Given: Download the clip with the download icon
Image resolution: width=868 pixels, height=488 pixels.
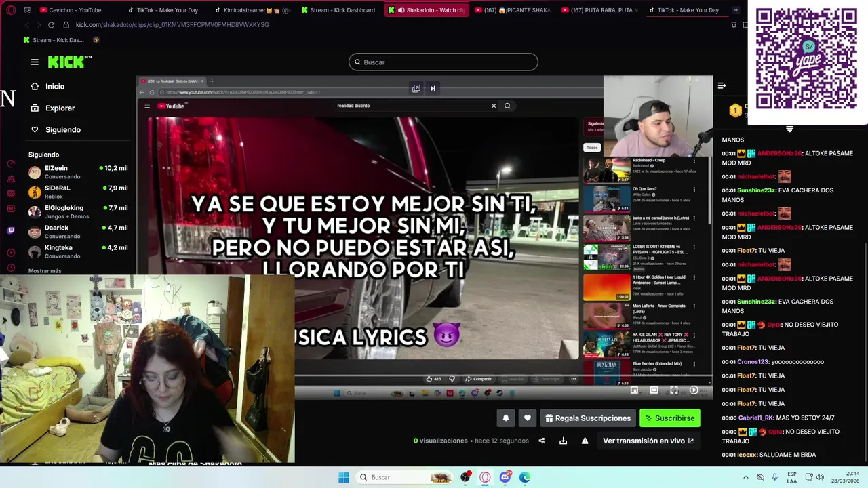Looking at the screenshot, I should pos(563,441).
